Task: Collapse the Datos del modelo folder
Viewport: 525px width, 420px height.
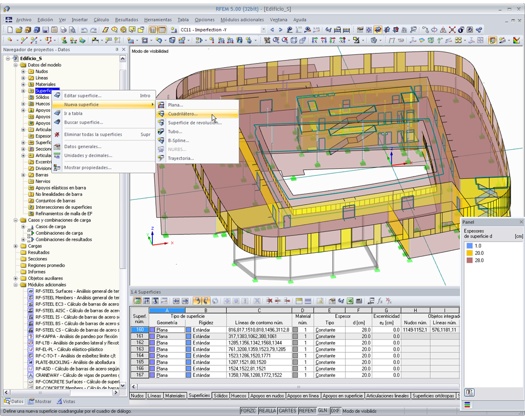Action: (x=15, y=65)
